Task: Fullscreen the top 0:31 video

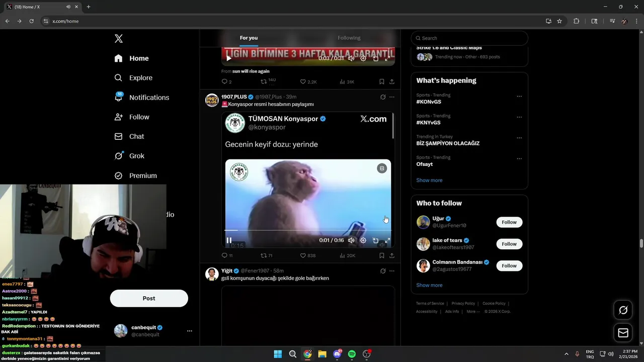Action: coord(387,58)
